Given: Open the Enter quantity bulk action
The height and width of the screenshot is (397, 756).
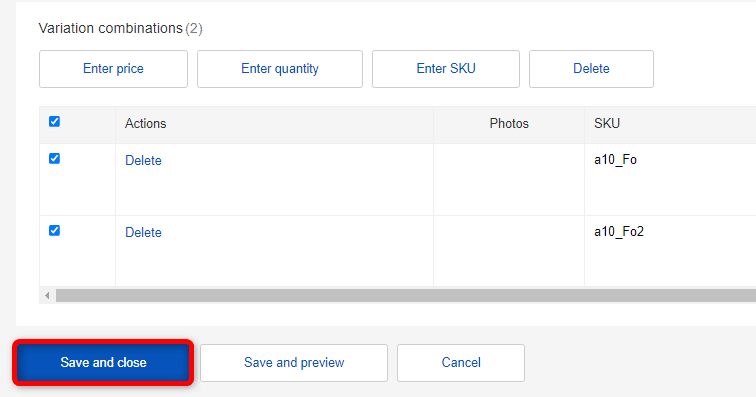Looking at the screenshot, I should coord(280,69).
